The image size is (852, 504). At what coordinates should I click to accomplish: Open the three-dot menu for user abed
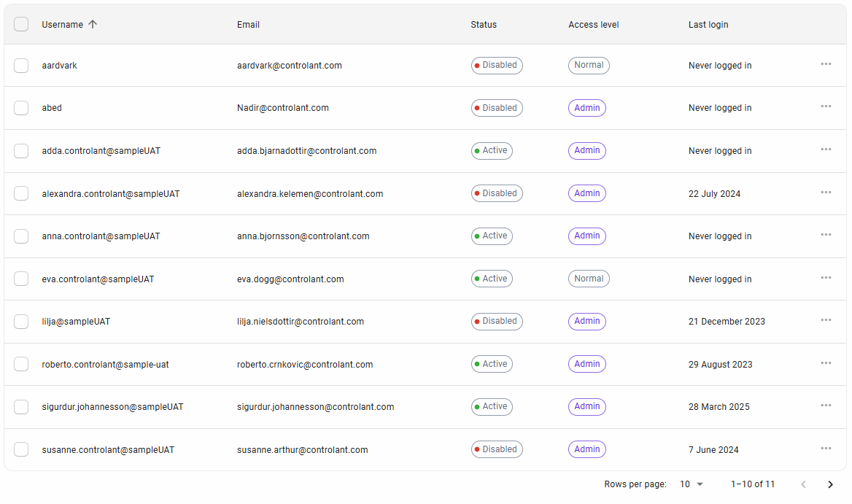tap(826, 106)
